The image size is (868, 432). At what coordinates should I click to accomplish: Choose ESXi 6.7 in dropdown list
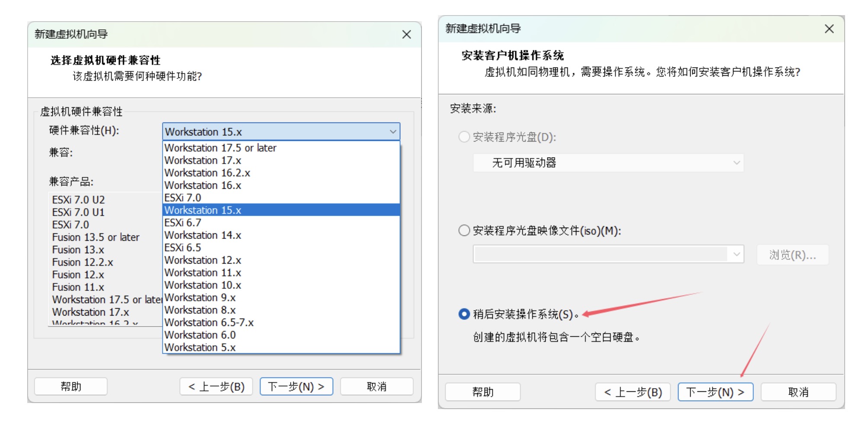point(281,223)
